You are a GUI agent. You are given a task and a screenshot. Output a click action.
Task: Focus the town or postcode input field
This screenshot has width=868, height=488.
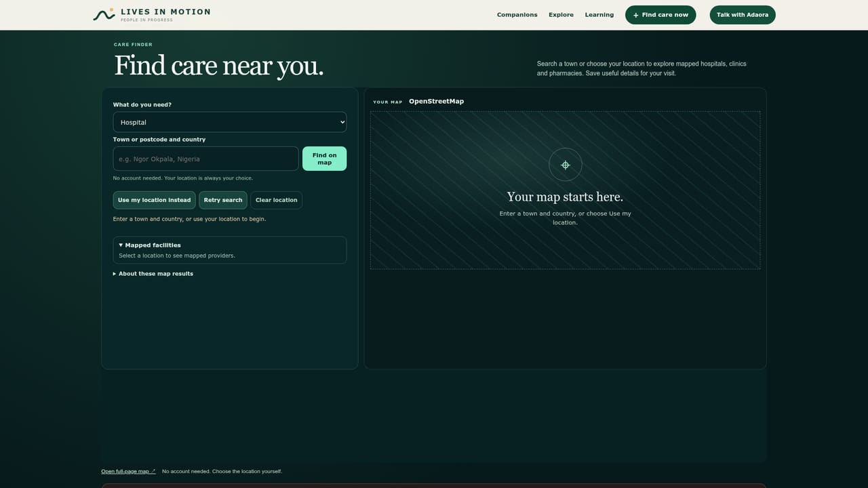205,159
